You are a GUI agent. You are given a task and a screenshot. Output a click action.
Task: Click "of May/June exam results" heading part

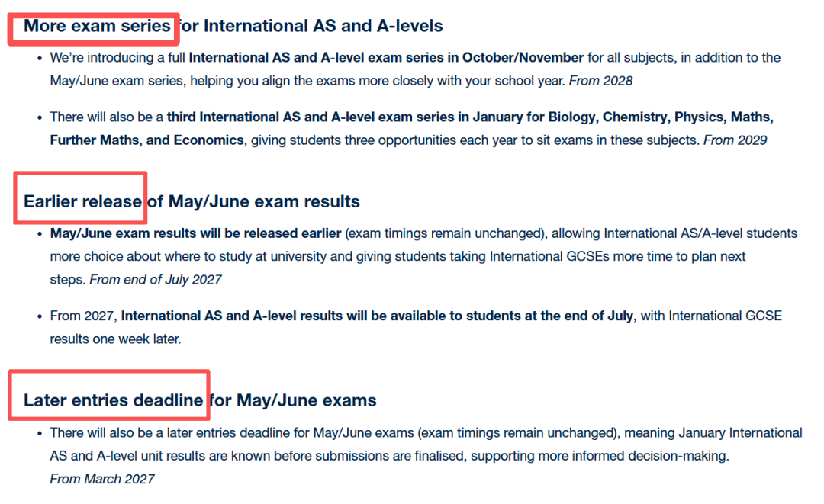click(x=253, y=202)
